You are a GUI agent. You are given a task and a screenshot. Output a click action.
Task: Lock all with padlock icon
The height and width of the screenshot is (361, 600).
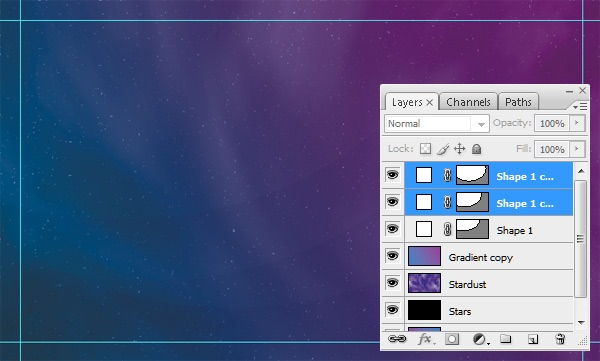[x=476, y=149]
